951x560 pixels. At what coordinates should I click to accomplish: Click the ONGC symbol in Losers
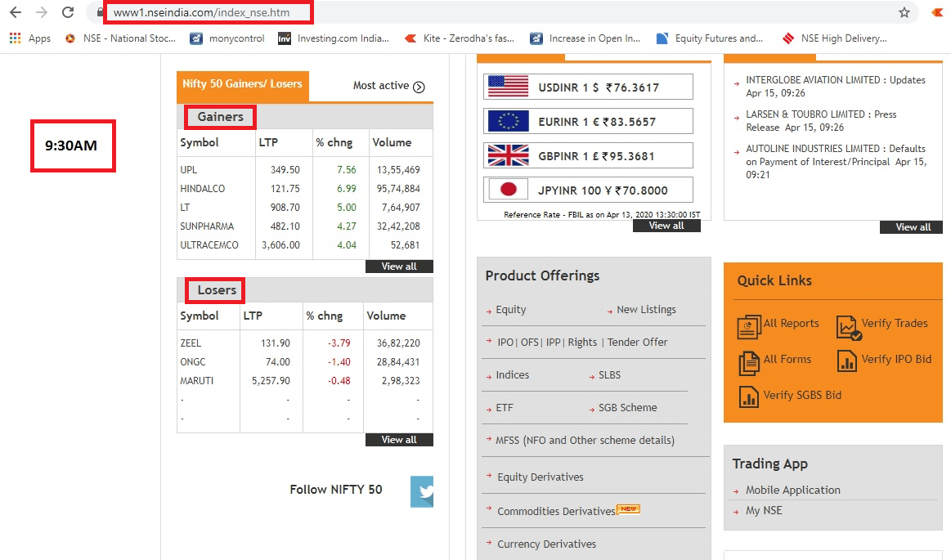pos(193,362)
